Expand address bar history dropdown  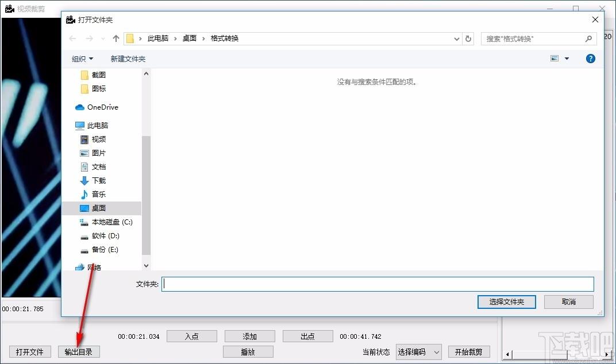click(456, 39)
